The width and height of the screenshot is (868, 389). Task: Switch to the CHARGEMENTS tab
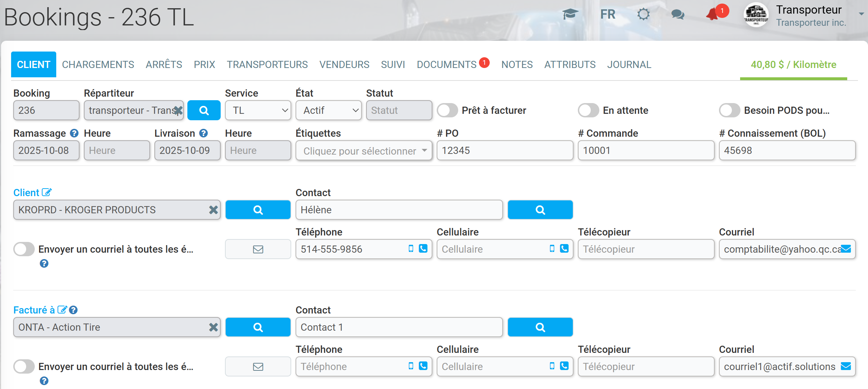coord(98,64)
